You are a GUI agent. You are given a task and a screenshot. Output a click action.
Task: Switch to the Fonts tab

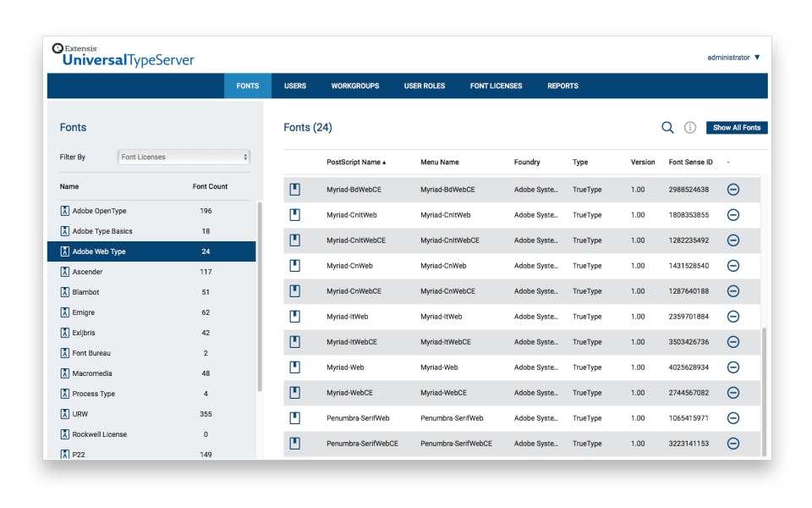click(x=248, y=86)
